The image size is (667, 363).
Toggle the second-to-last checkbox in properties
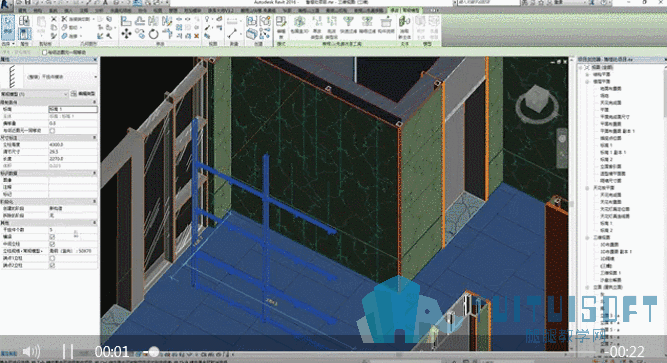point(52,258)
